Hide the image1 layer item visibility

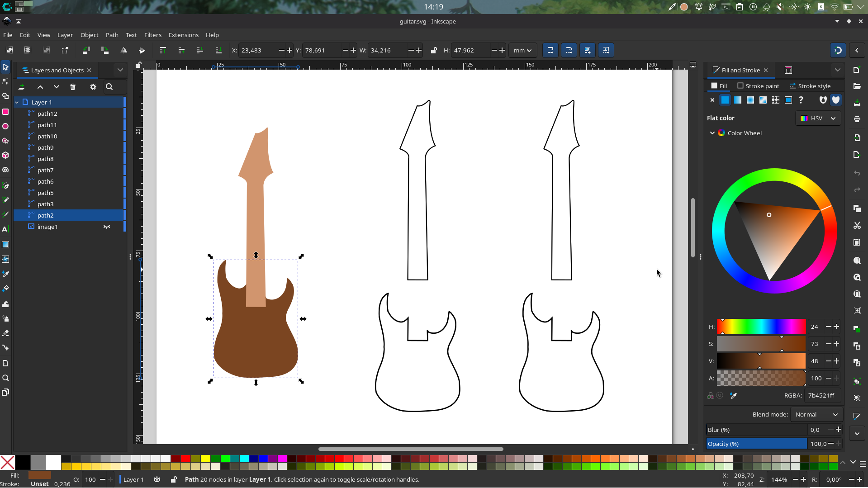(x=107, y=227)
